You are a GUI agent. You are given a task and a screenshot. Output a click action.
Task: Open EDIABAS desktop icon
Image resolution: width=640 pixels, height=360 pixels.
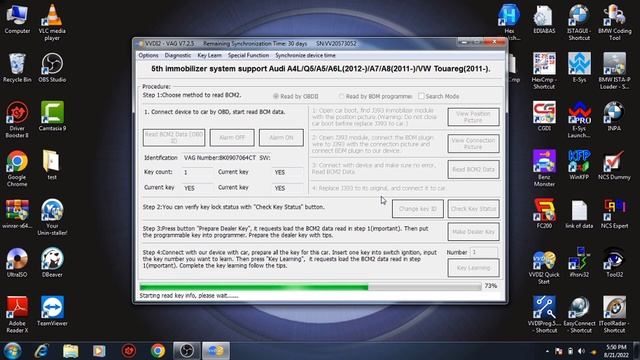pyautogui.click(x=544, y=19)
